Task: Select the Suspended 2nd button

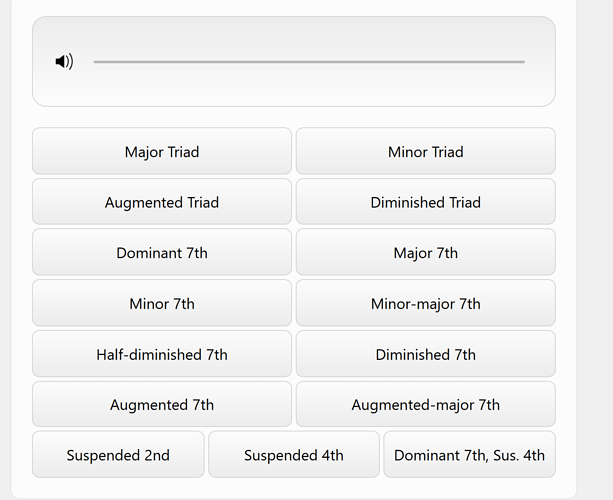Action: coord(118,455)
